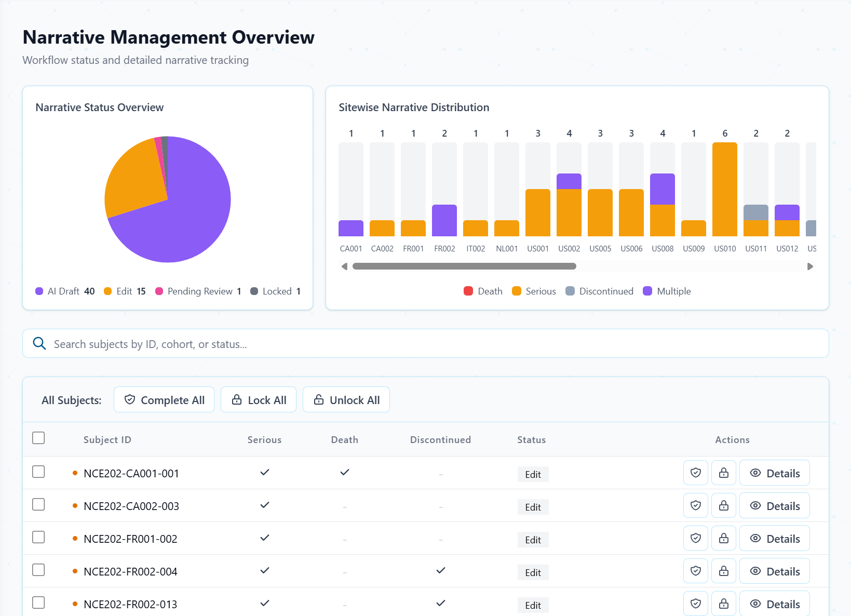Image resolution: width=851 pixels, height=616 pixels.
Task: Lock the NCE202-CA002-003 narrative via padlock icon
Action: pos(724,505)
